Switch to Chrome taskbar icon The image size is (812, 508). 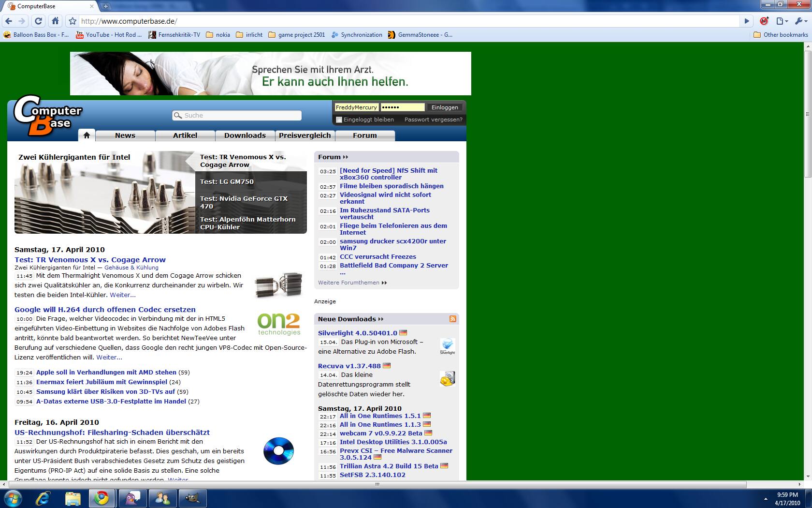click(102, 498)
